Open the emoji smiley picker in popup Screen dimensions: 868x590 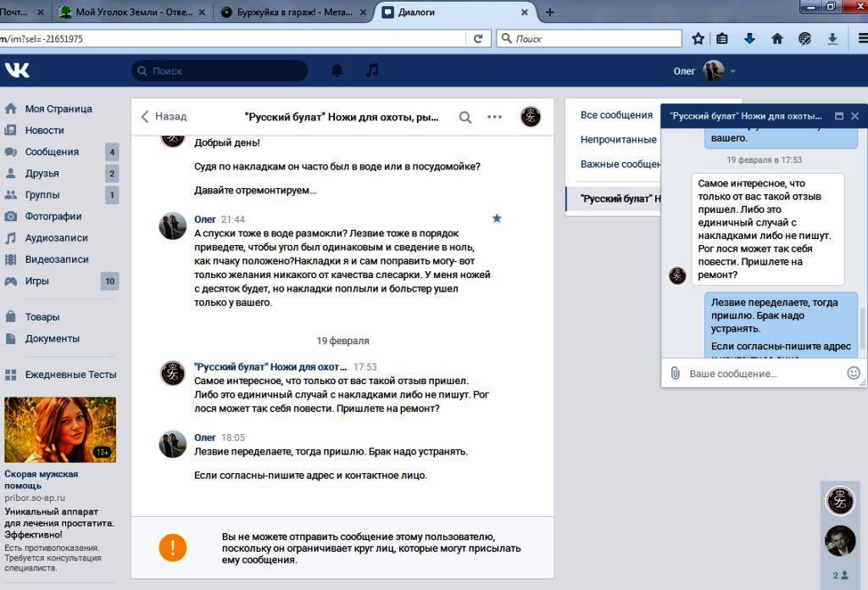pos(854,373)
